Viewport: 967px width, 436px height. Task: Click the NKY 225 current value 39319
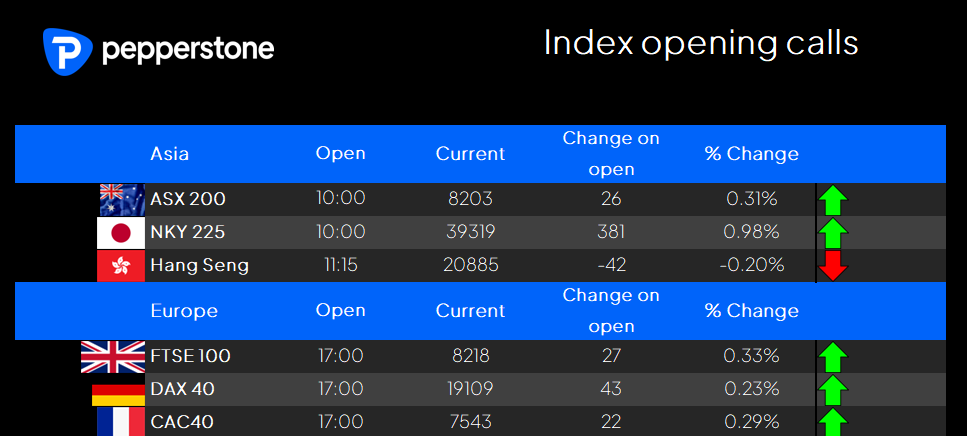click(x=471, y=232)
